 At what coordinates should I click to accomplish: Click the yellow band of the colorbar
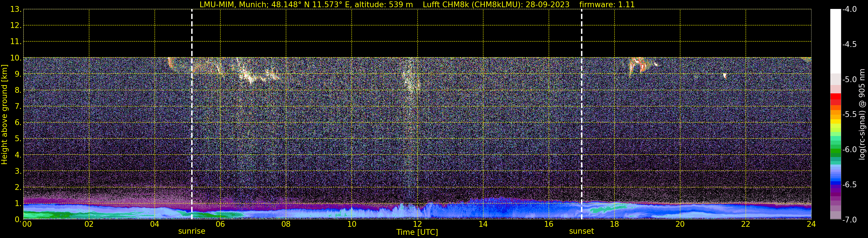pos(835,122)
